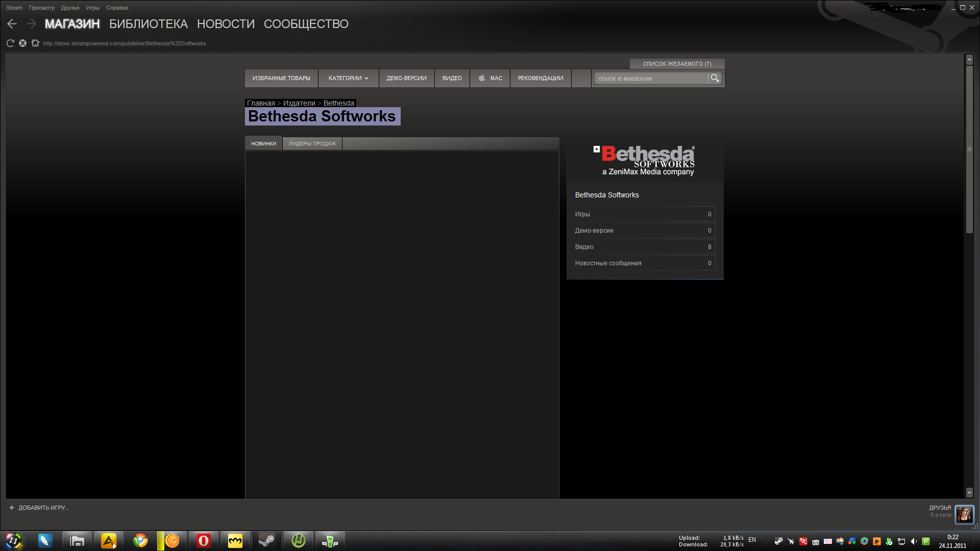Image resolution: width=980 pixels, height=551 pixels.
Task: Open file explorer from taskbar
Action: point(77,540)
